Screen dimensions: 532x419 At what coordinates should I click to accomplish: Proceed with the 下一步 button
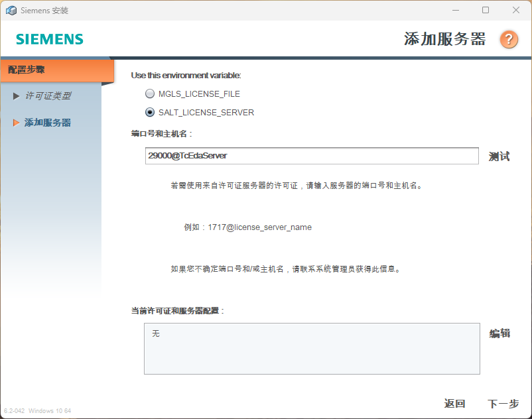point(503,404)
